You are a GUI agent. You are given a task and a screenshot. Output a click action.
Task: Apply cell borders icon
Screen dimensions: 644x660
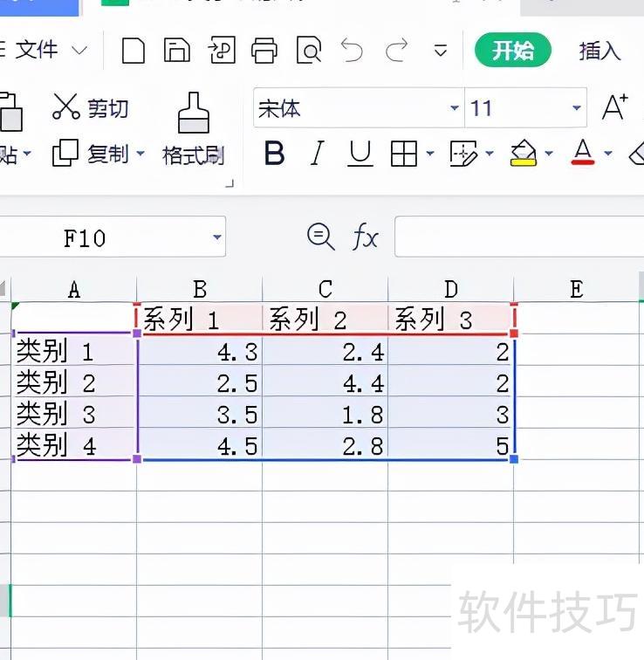[404, 154]
